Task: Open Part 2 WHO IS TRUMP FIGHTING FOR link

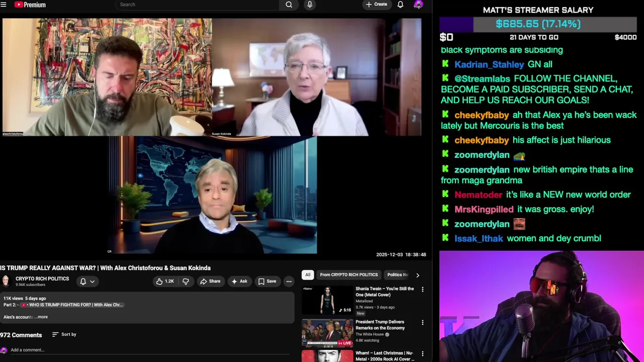Action: [71, 305]
